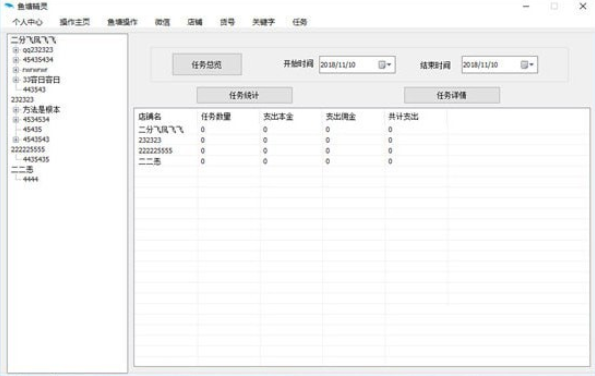This screenshot has width=595, height=376.
Task: Click the 任务总览 button
Action: 207,65
